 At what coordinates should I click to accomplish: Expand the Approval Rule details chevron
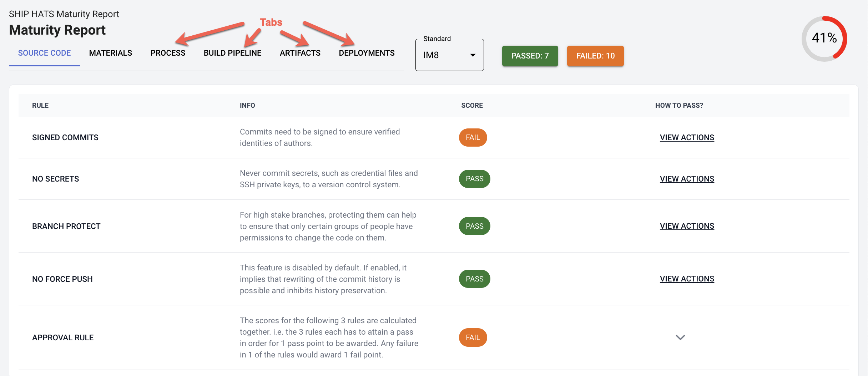tap(681, 337)
